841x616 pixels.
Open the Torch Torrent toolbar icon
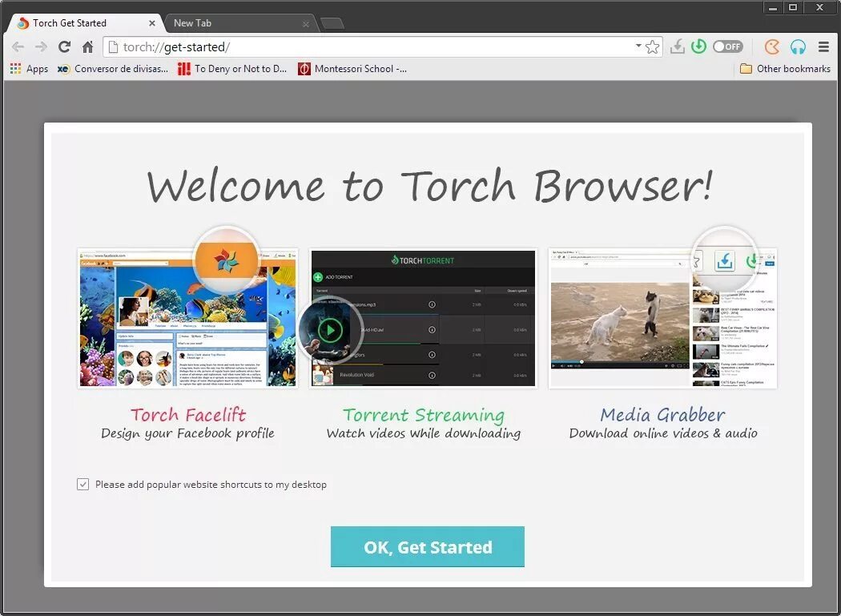tap(698, 46)
